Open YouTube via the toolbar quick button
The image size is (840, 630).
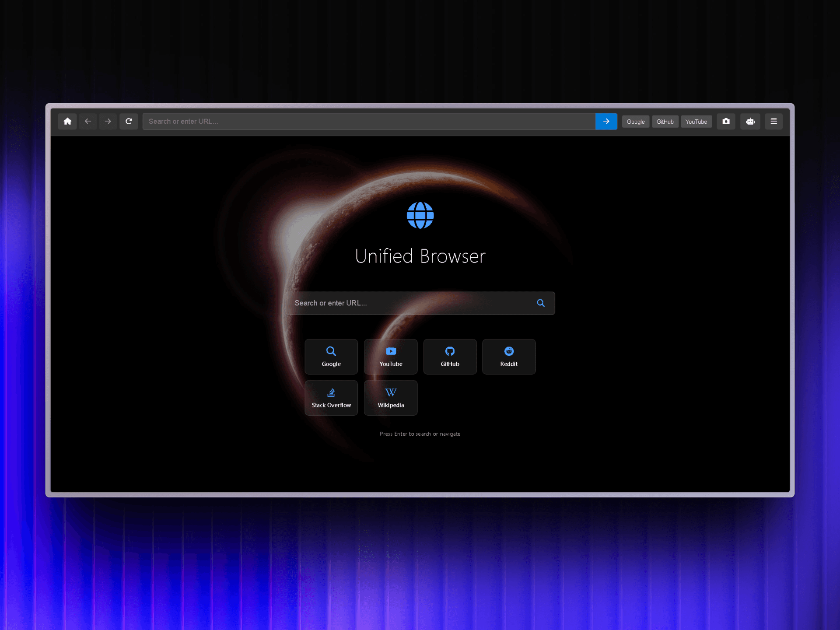click(x=696, y=121)
